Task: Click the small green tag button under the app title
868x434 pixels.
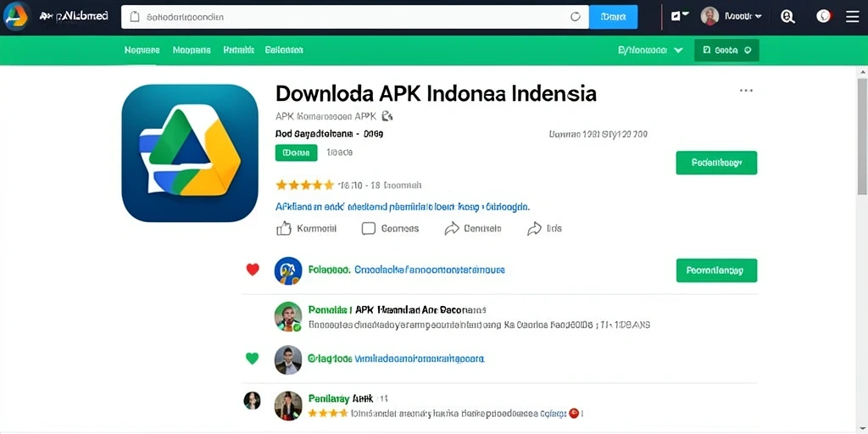Action: pos(296,153)
